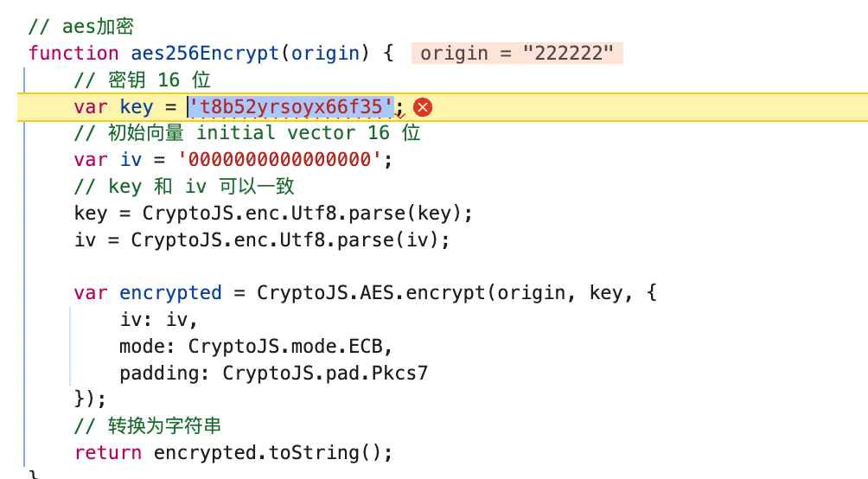Viewport: 868px width, 479px height.
Task: Click the origin parameter in the function signature
Action: coord(324,54)
